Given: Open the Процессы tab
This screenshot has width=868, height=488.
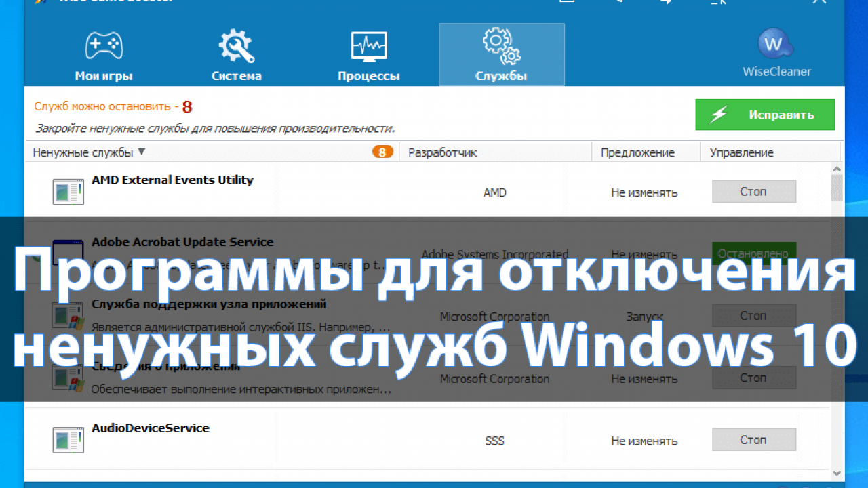Looking at the screenshot, I should (x=368, y=55).
